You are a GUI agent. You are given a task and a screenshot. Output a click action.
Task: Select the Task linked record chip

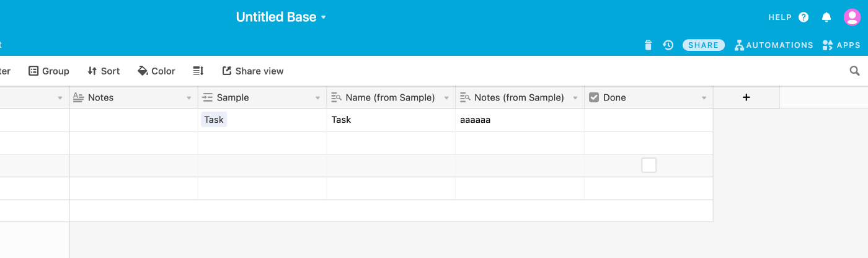point(214,120)
